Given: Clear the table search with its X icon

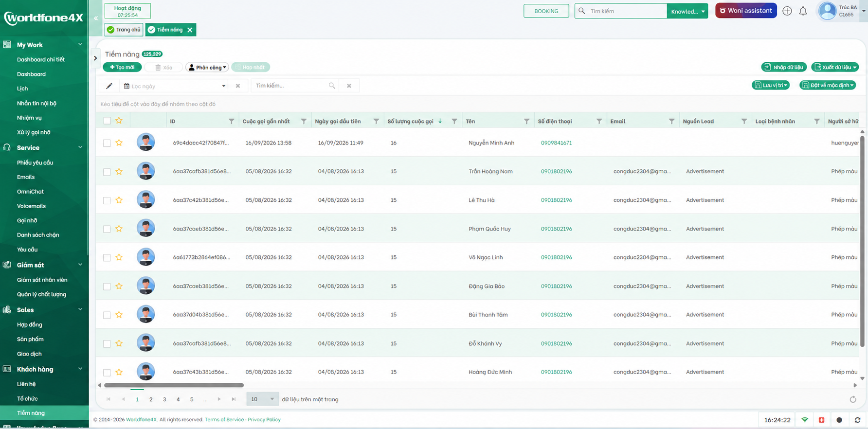Looking at the screenshot, I should click(349, 86).
